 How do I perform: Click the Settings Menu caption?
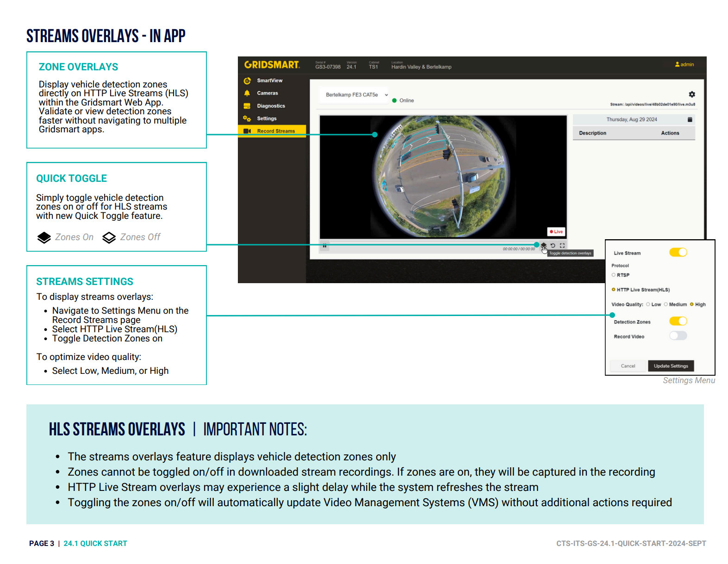689,380
